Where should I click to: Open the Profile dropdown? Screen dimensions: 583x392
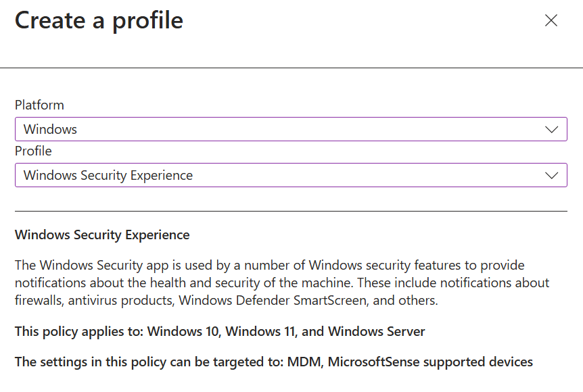tap(291, 175)
